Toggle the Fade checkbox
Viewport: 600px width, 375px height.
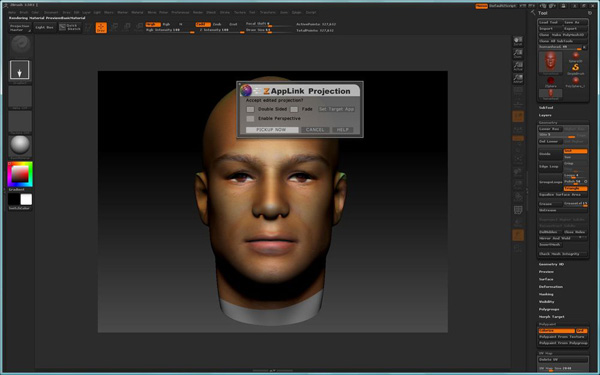point(294,109)
